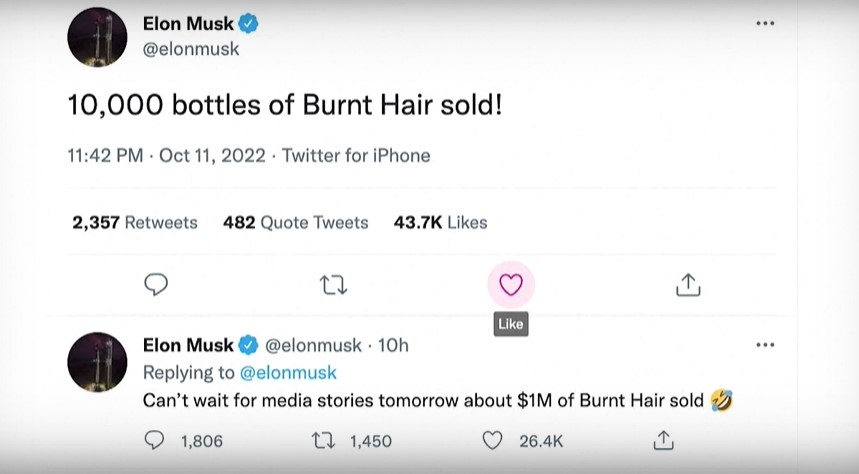Click the 10h reply timestamp
The image size is (859, 474).
(395, 346)
